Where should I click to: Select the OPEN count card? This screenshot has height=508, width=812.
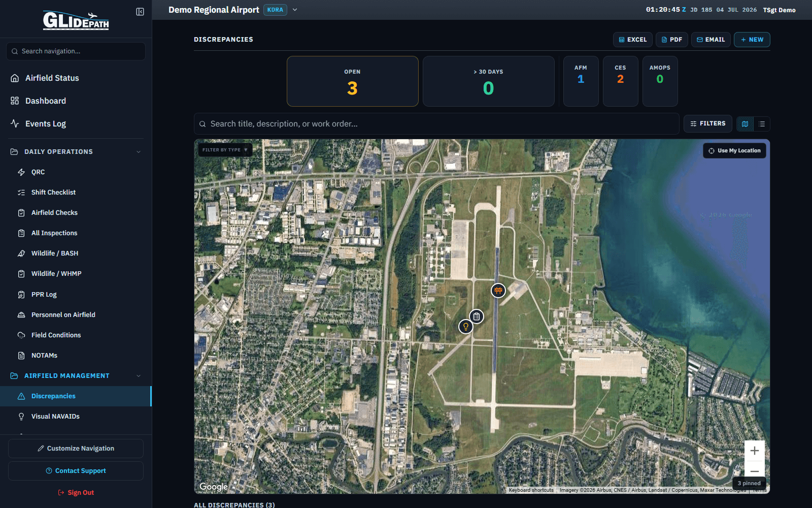353,81
